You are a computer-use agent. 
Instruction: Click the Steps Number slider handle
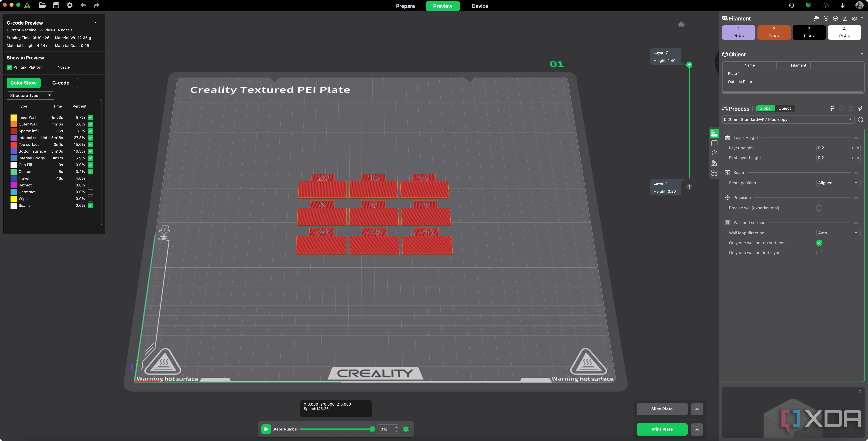point(372,429)
